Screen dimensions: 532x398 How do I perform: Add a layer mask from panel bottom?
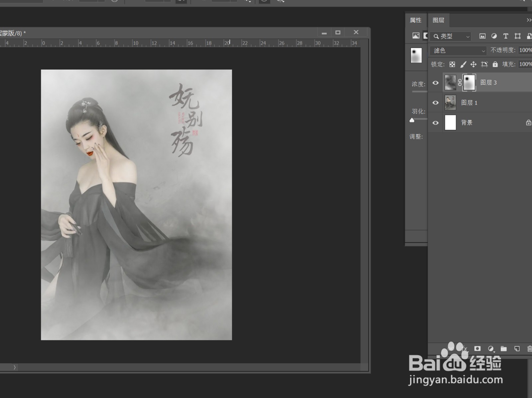[x=477, y=348]
